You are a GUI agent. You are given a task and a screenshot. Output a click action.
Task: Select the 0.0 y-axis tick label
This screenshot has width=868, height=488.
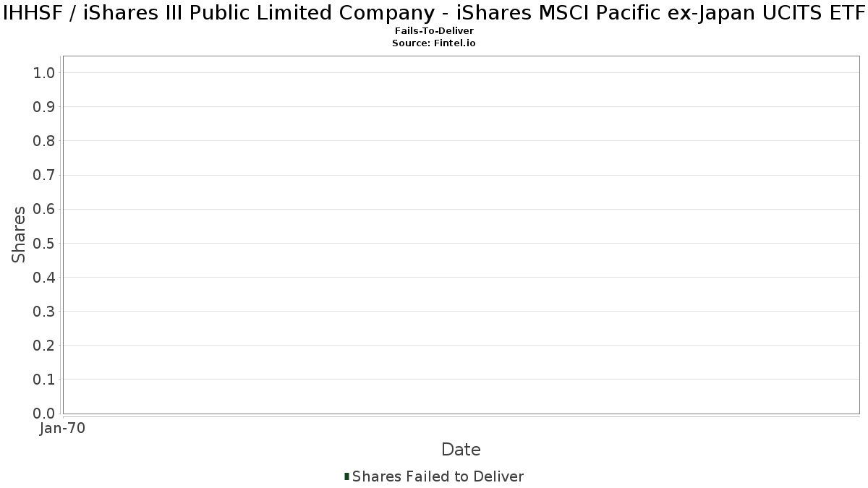point(44,414)
